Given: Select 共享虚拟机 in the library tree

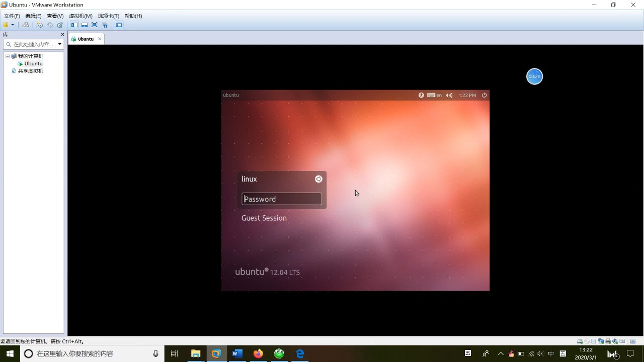Looking at the screenshot, I should (31, 71).
